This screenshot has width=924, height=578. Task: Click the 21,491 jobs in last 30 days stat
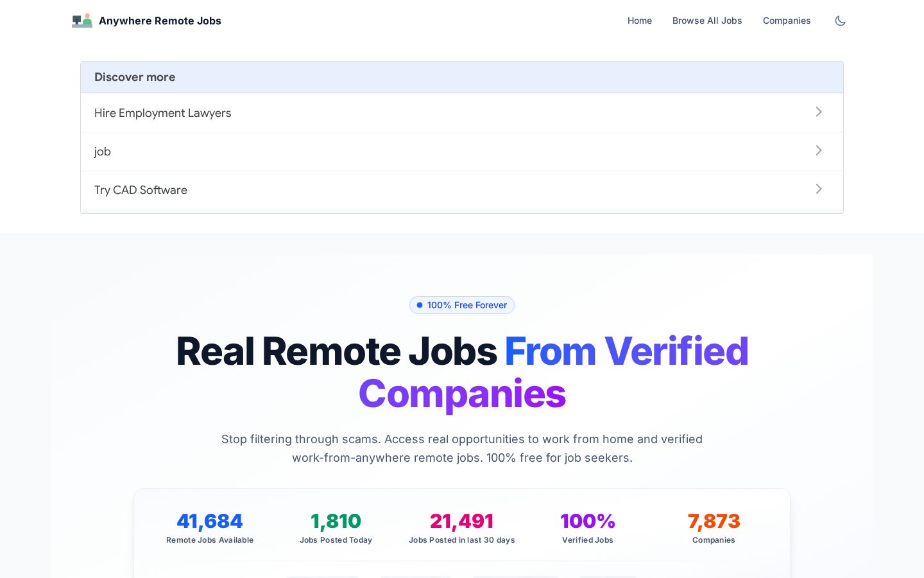pos(462,528)
